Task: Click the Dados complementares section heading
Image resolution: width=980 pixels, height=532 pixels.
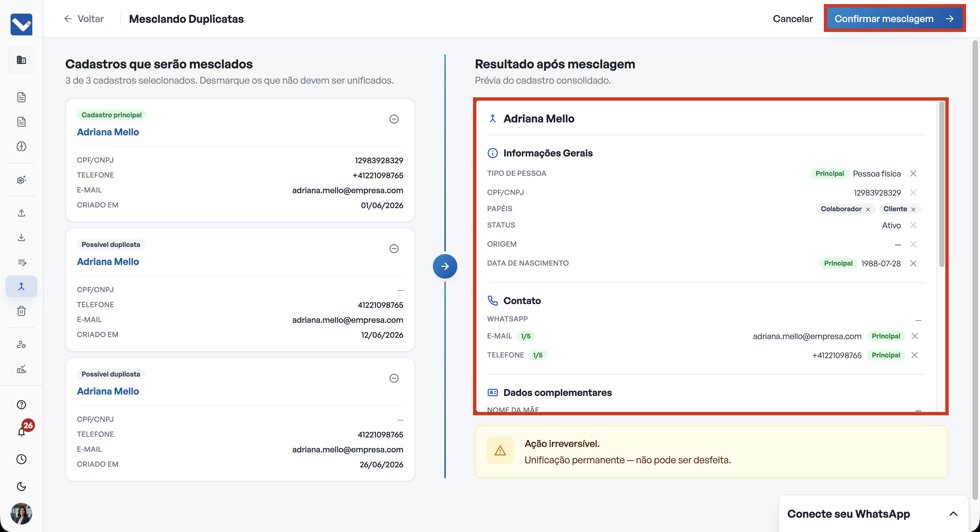Action: click(x=557, y=393)
